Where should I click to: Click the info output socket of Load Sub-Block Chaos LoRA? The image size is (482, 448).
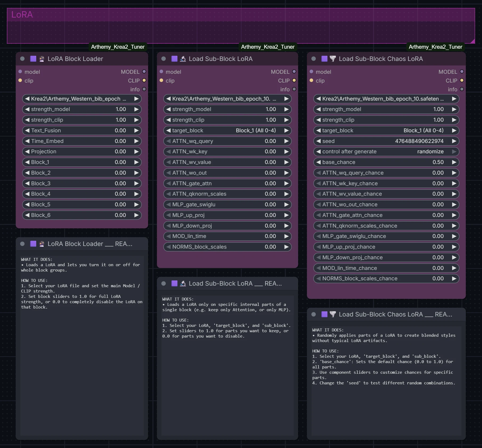(462, 89)
